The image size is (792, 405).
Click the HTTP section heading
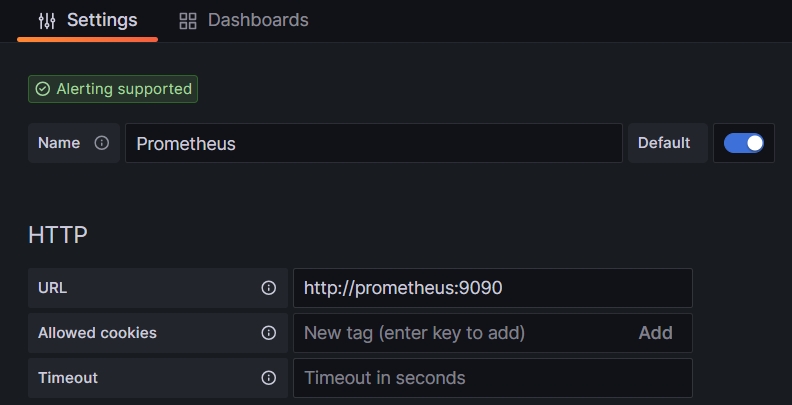[x=58, y=235]
